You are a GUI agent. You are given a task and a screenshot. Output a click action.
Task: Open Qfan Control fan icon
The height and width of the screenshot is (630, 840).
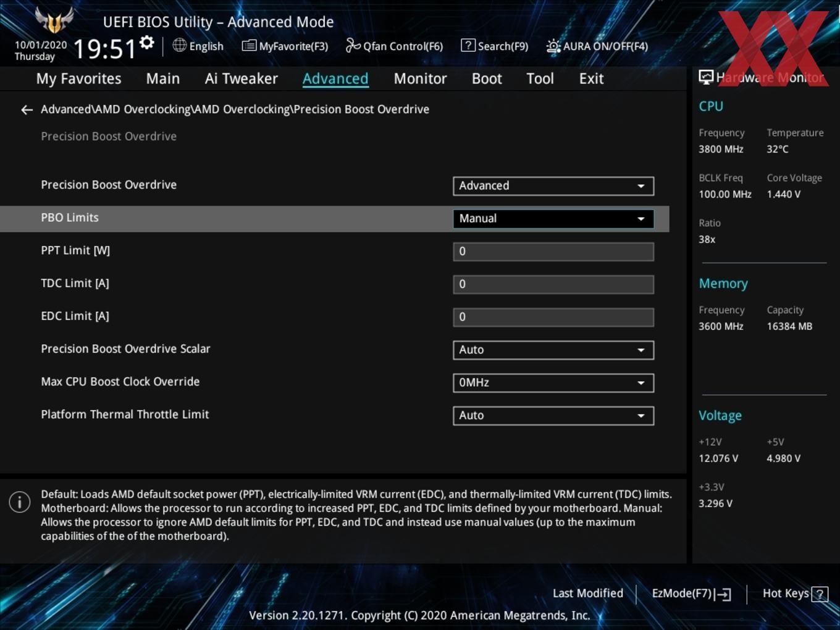click(353, 45)
